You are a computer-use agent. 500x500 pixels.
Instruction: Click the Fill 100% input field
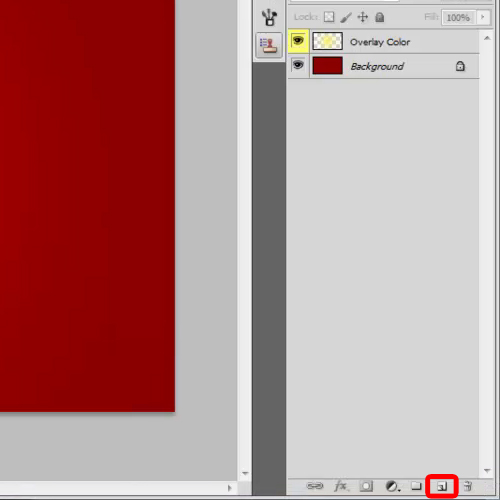pos(458,17)
